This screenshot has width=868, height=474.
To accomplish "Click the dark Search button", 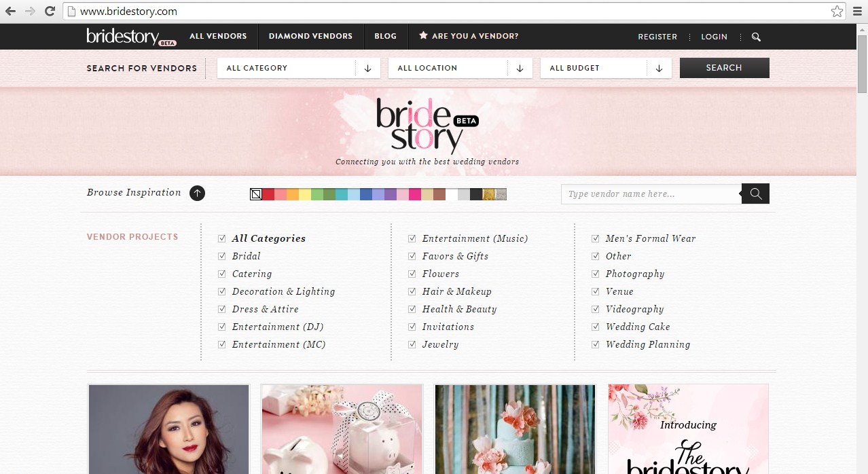I will pos(724,68).
